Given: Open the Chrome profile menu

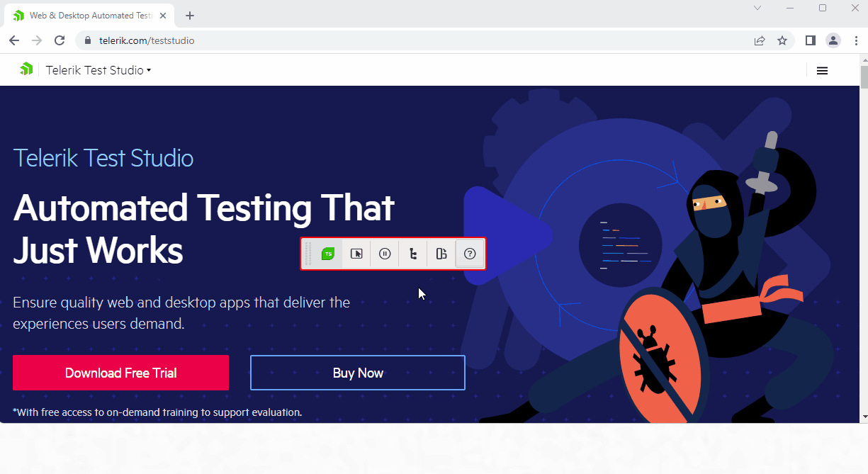Looking at the screenshot, I should [x=833, y=40].
